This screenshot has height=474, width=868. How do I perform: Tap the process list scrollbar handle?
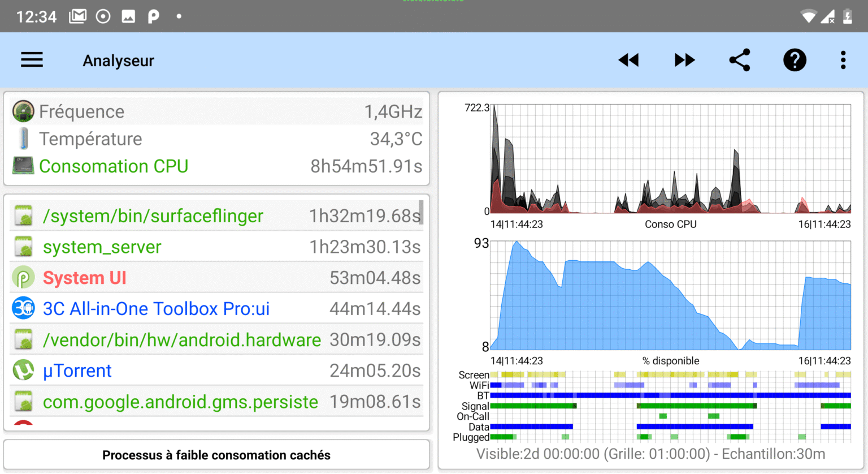point(421,212)
